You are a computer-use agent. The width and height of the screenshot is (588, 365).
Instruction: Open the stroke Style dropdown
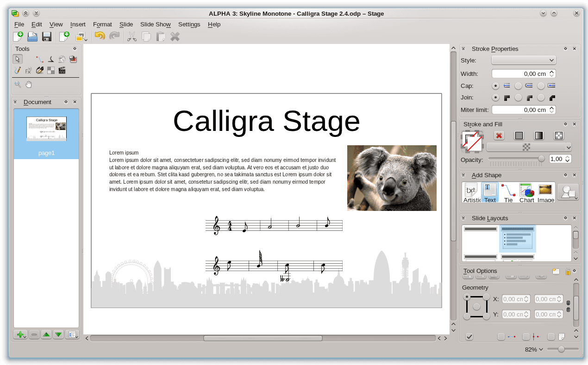point(523,60)
